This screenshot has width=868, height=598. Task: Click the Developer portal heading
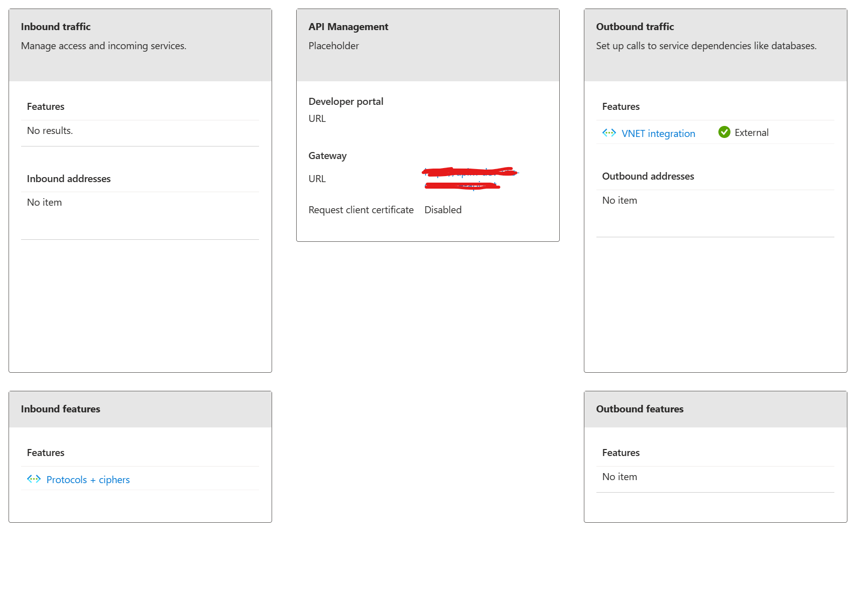click(x=346, y=101)
